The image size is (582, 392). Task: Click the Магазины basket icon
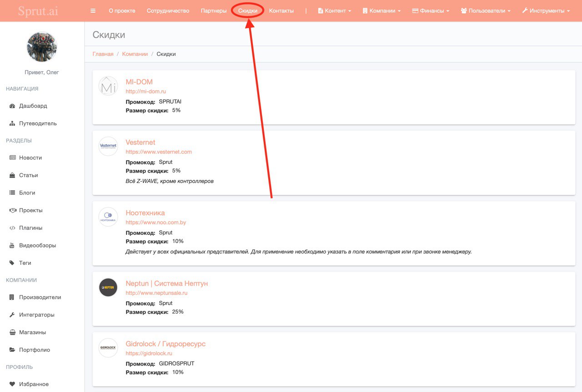[x=12, y=332]
